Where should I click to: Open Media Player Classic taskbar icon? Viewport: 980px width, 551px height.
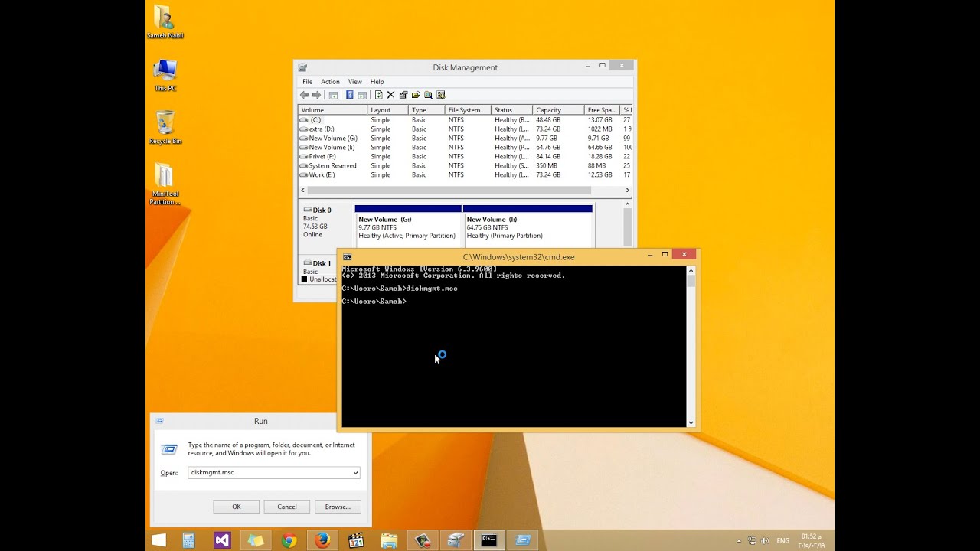click(x=356, y=540)
